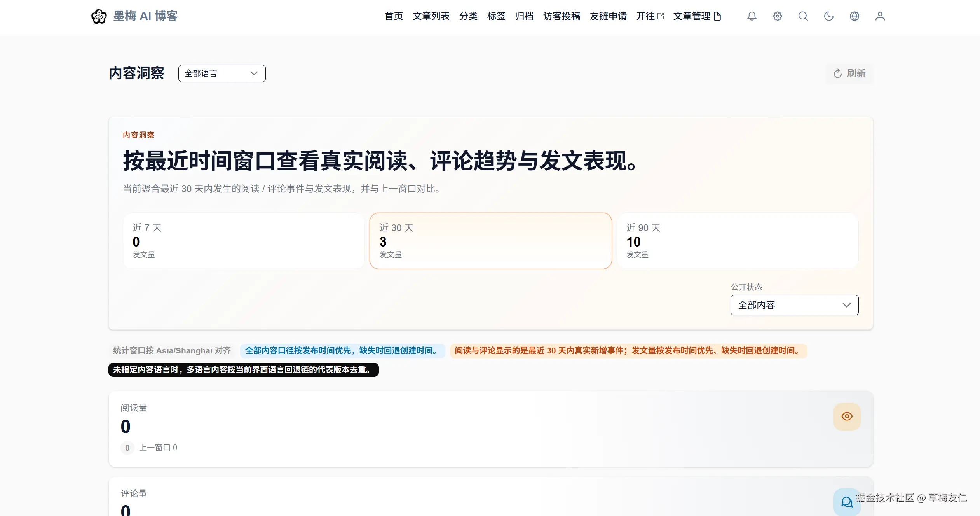Click the user profile icon
The image size is (980, 516).
[880, 16]
